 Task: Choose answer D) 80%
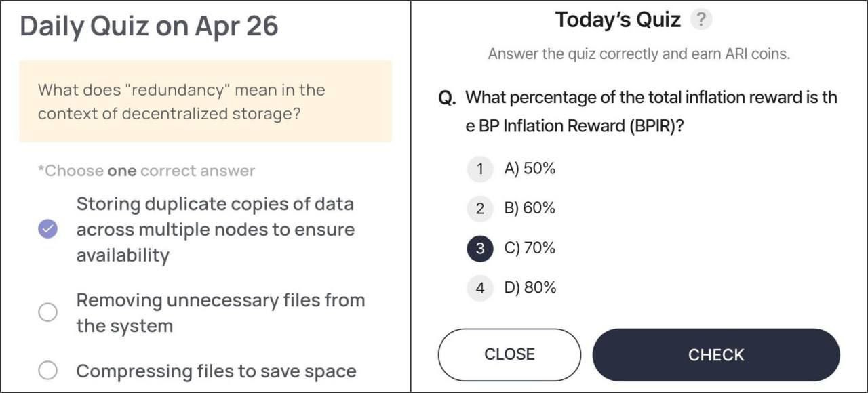[x=530, y=288]
